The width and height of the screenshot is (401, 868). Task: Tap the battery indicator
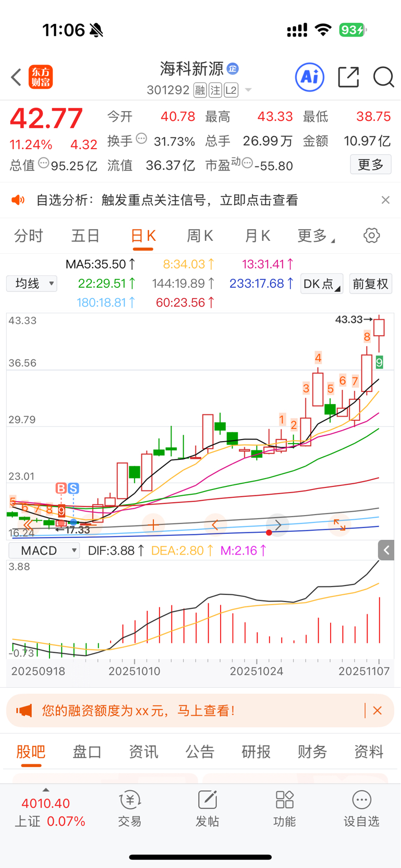(x=353, y=30)
